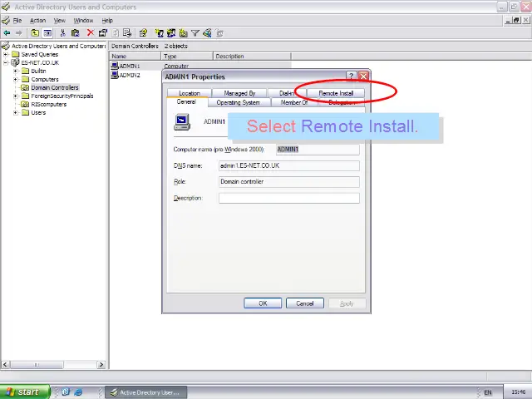Open the Action menu
This screenshot has height=399, width=532.
[x=37, y=20]
